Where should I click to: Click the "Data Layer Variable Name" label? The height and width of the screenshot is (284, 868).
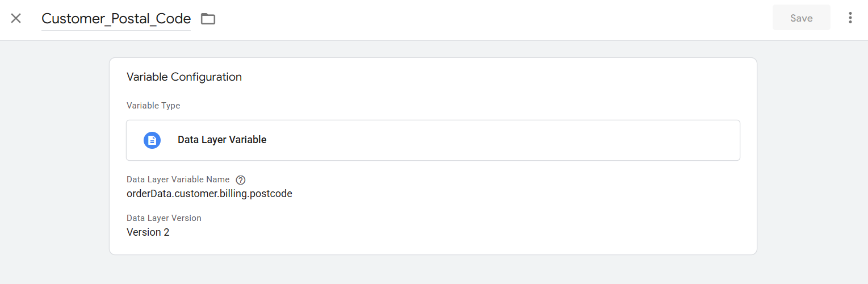[x=178, y=179]
